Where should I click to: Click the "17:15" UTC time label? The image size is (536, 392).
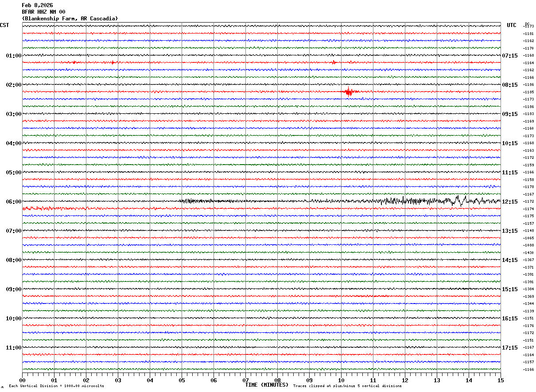pos(510,348)
